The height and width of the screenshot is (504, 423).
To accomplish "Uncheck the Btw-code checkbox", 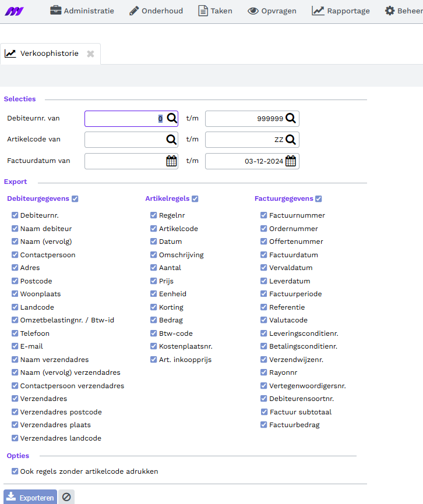I will [153, 333].
